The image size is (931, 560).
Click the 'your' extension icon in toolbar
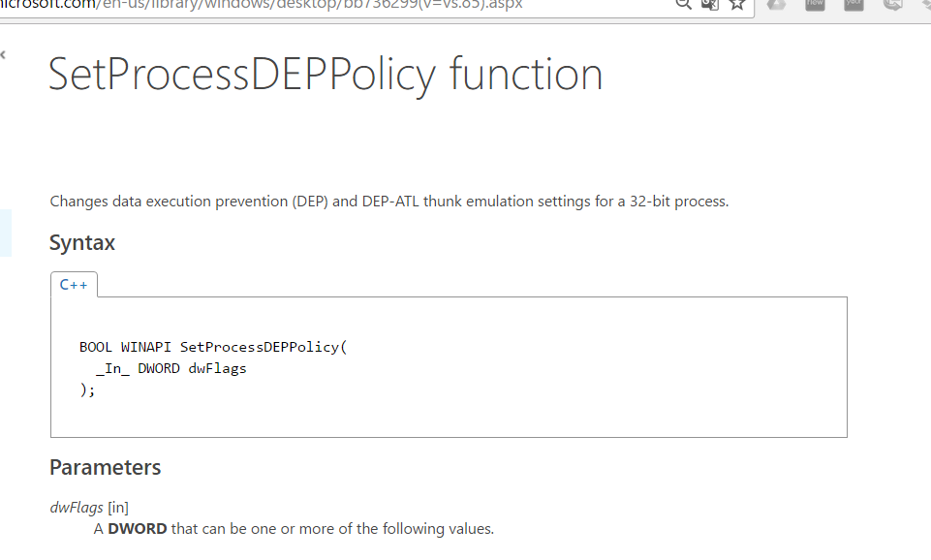tap(853, 4)
